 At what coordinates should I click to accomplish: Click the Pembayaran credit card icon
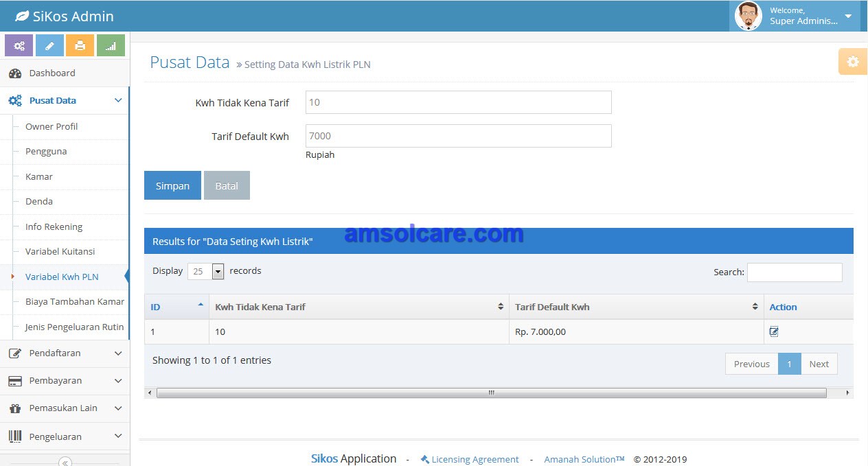pos(15,381)
